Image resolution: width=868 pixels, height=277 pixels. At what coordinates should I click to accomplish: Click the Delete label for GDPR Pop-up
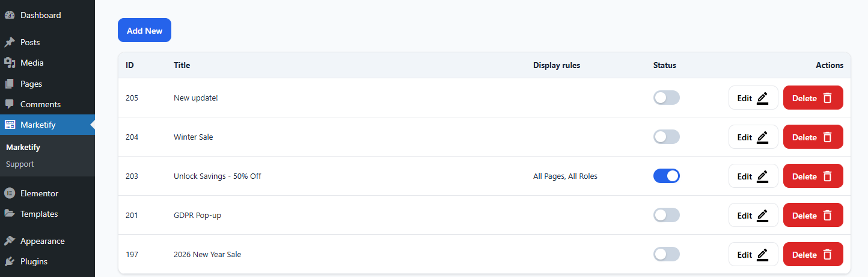point(804,216)
